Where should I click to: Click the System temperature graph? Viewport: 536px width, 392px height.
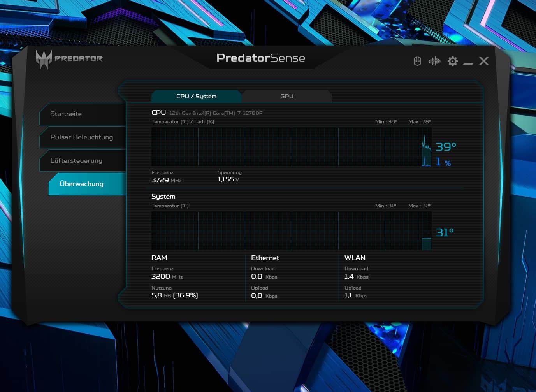(x=291, y=231)
